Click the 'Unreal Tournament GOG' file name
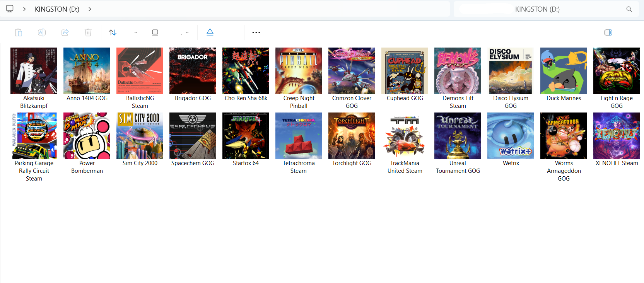 [x=458, y=167]
